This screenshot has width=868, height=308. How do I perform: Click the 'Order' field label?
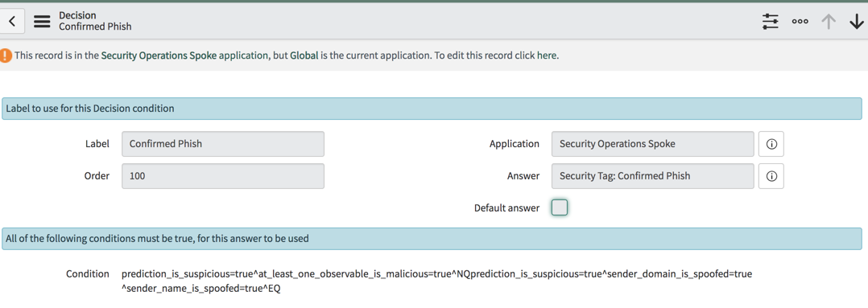point(96,176)
